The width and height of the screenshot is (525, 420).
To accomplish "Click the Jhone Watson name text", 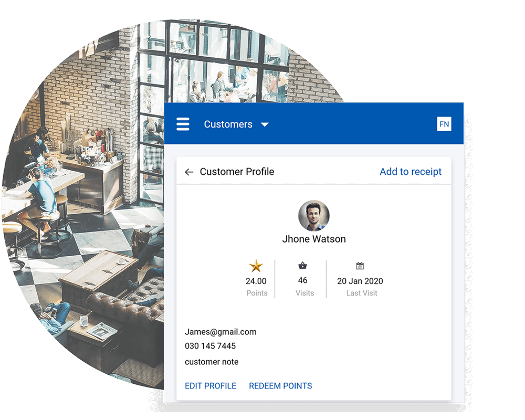I will tap(314, 239).
